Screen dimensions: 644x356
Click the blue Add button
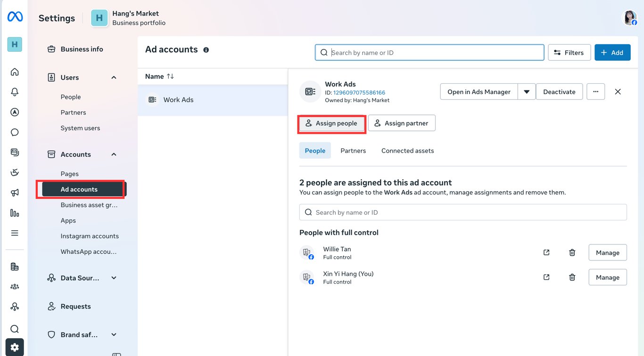(612, 53)
